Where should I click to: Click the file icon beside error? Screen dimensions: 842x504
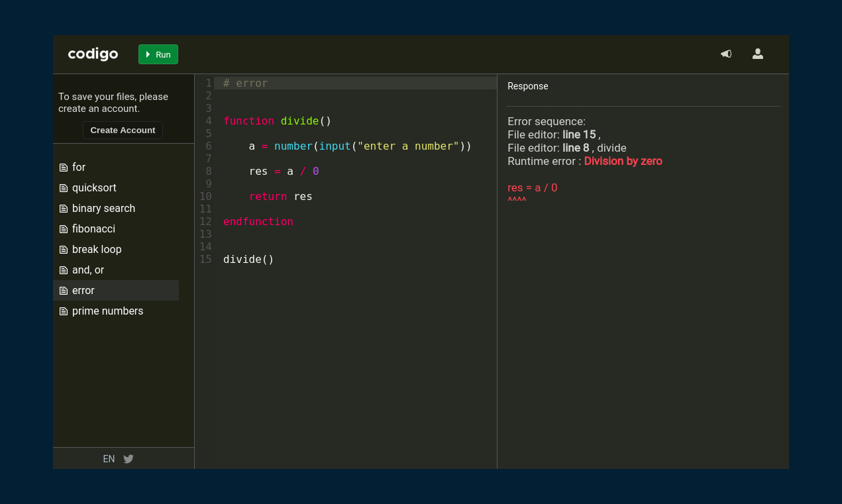coord(64,291)
